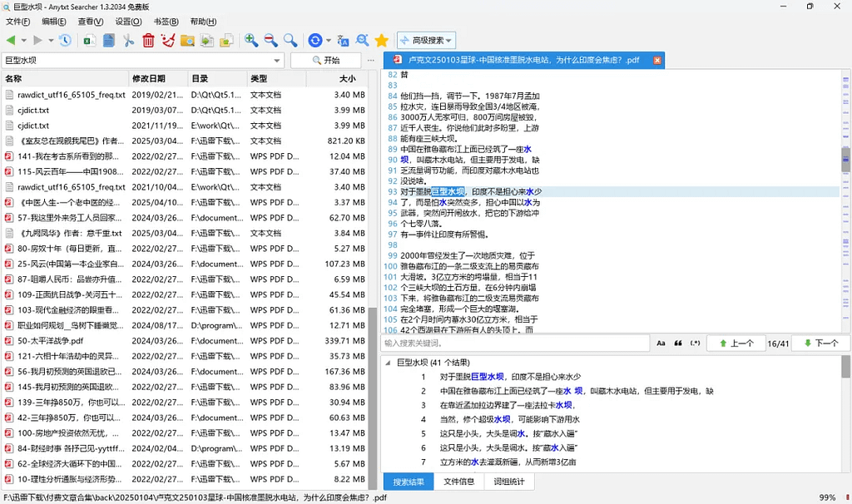The width and height of the screenshot is (852, 504).
Task: Open the search history clock icon
Action: coord(63,40)
